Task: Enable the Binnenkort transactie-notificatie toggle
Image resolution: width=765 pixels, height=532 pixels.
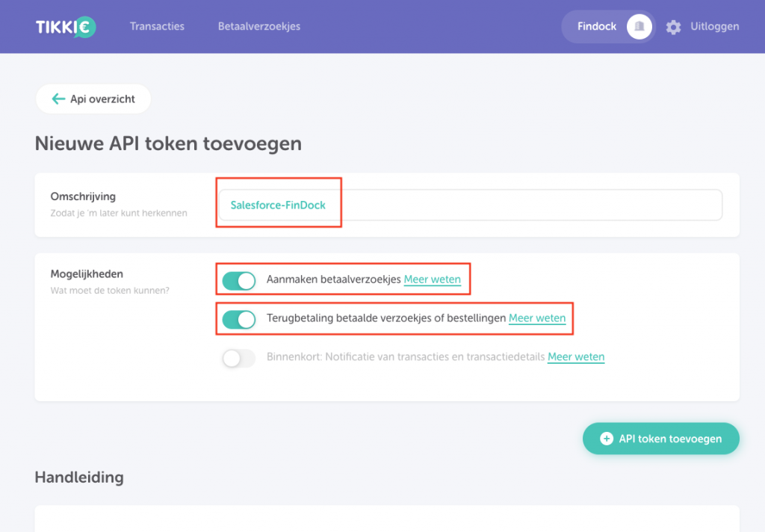Action: [x=238, y=358]
